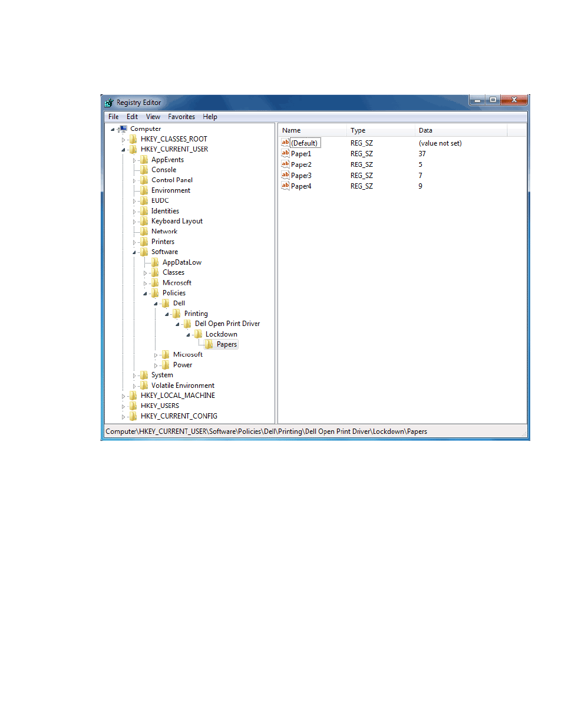Viewport: 562px width, 728px height.
Task: Click the AppEvents folder icon
Action: tap(144, 160)
